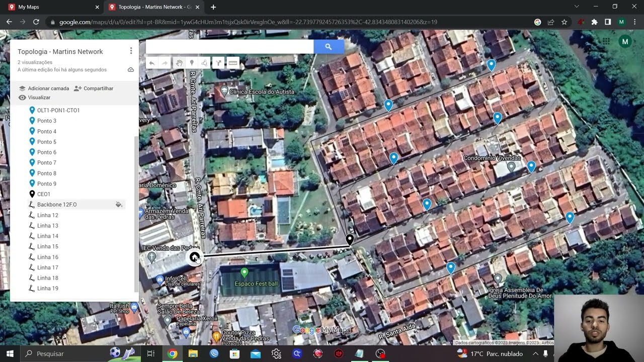644x362 pixels.
Task: Undo the last map edit
Action: 152,63
